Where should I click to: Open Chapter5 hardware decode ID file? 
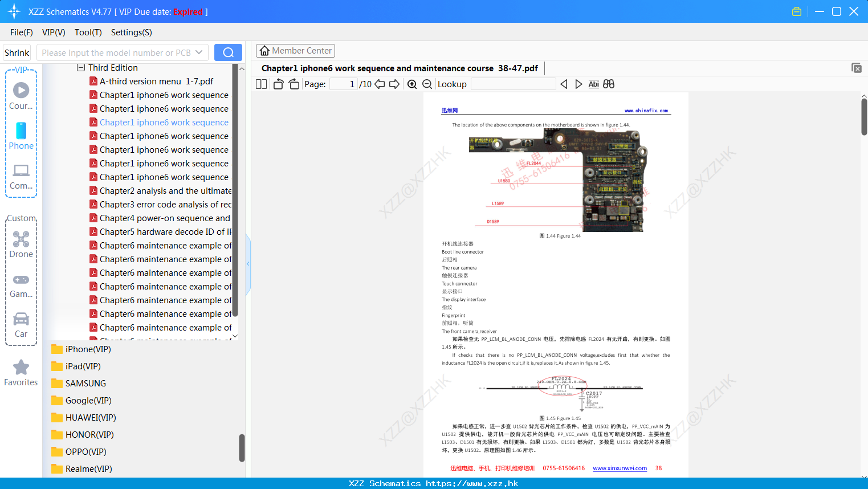(x=160, y=232)
